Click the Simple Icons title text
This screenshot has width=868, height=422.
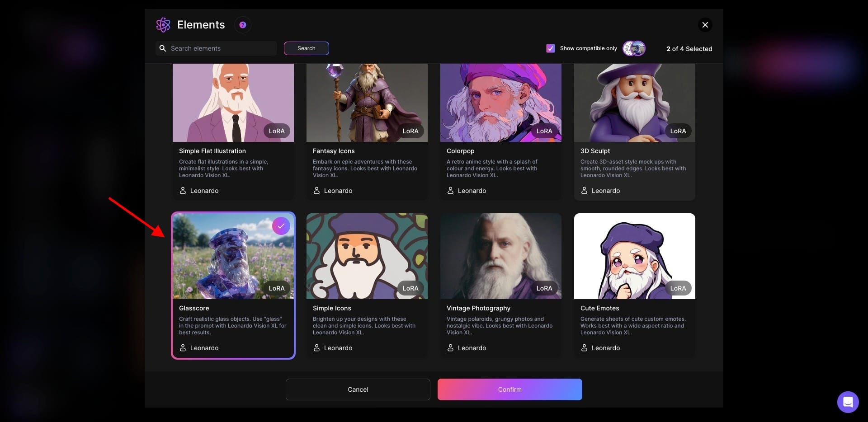tap(332, 308)
